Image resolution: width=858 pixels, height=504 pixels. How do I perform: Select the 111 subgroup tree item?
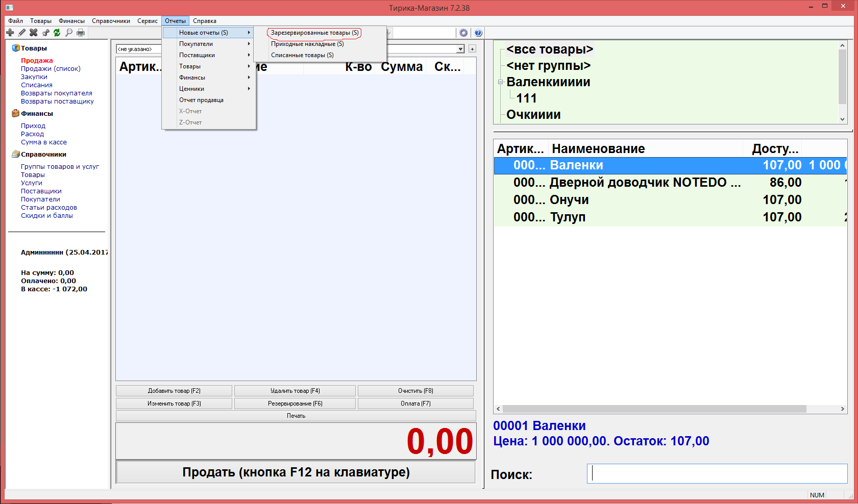click(526, 98)
